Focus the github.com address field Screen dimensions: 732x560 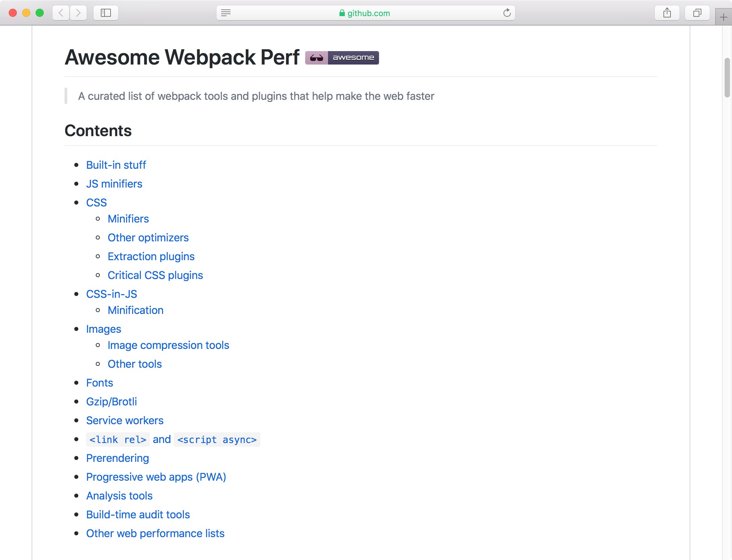coord(366,13)
